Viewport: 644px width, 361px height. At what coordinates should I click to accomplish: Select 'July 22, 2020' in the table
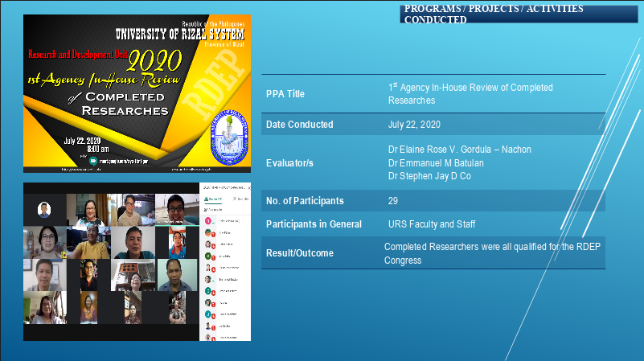[414, 125]
